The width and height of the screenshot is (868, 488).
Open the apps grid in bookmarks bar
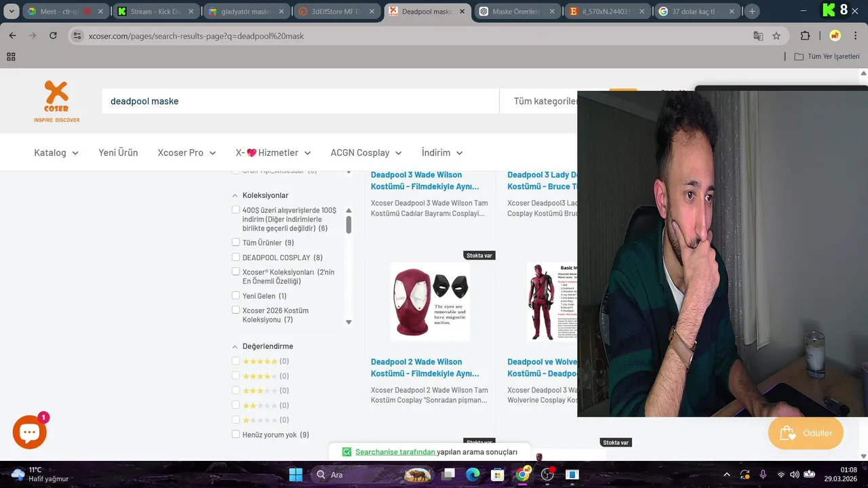[x=11, y=57]
